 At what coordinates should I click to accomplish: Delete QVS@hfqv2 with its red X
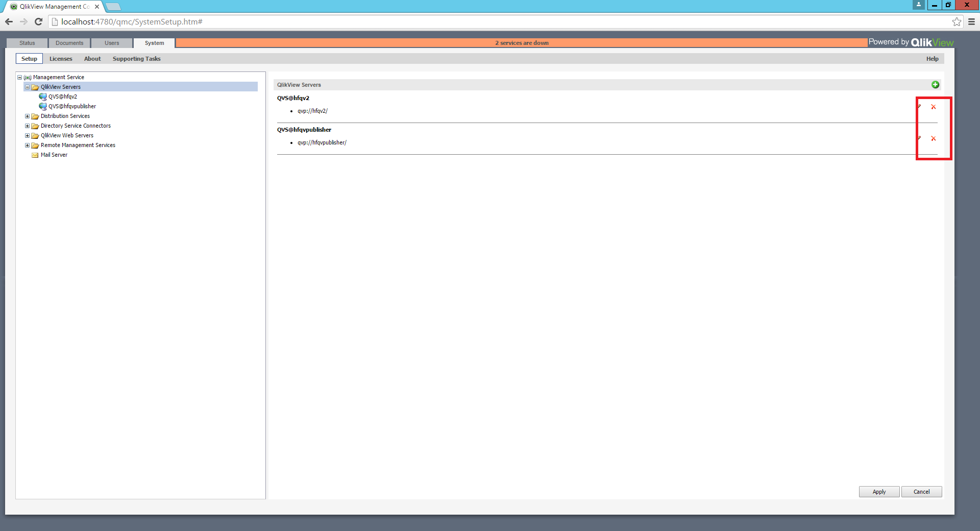(934, 107)
